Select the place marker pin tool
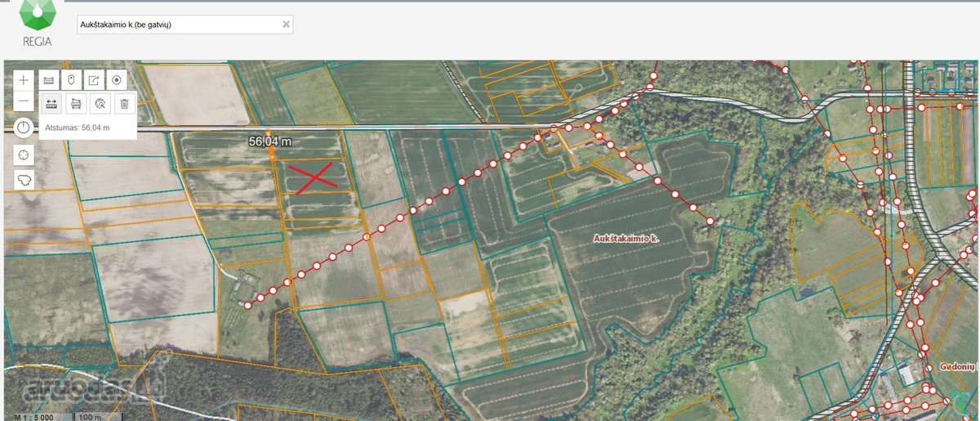The height and width of the screenshot is (421, 980). point(71,80)
